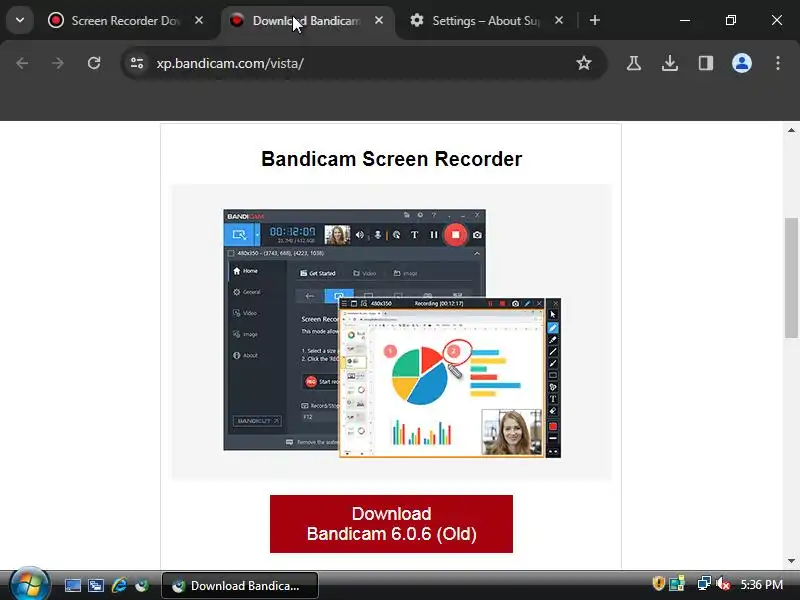Open the tab search chevron

point(20,20)
